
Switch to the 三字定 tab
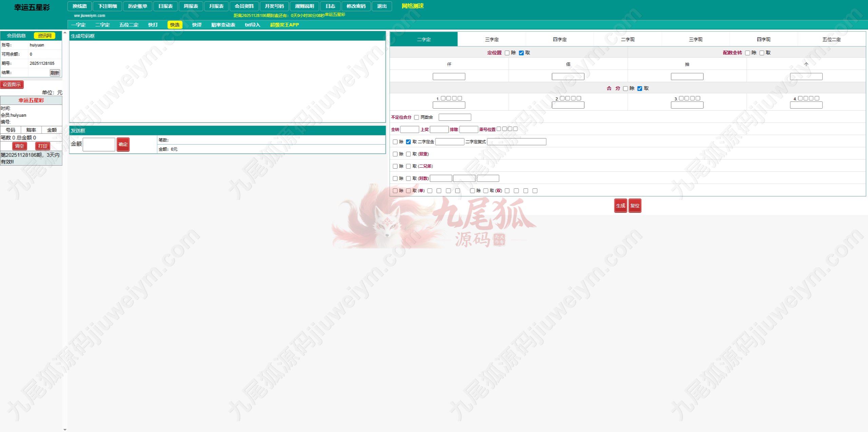(492, 39)
